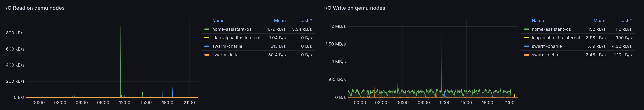The width and height of the screenshot is (644, 110).
Task: Toggle swarm-delta series in I/O Write legend
Action: click(x=545, y=55)
